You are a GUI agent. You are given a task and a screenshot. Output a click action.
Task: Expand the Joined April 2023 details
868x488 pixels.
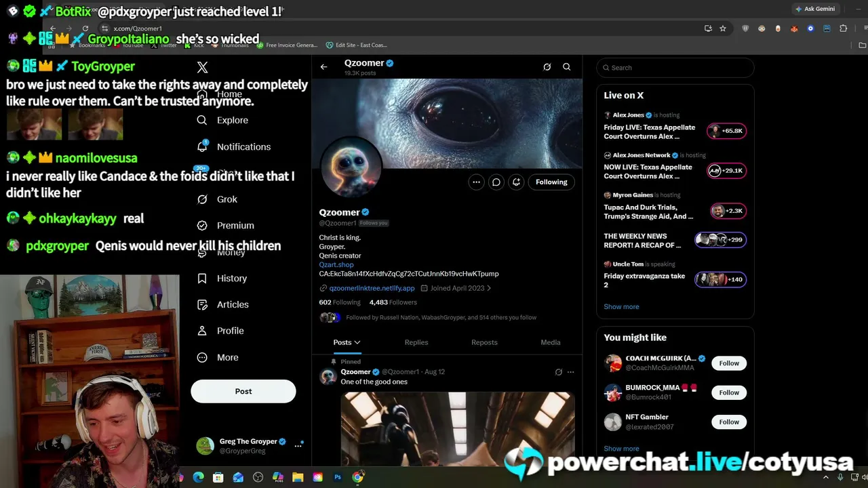[x=456, y=288]
